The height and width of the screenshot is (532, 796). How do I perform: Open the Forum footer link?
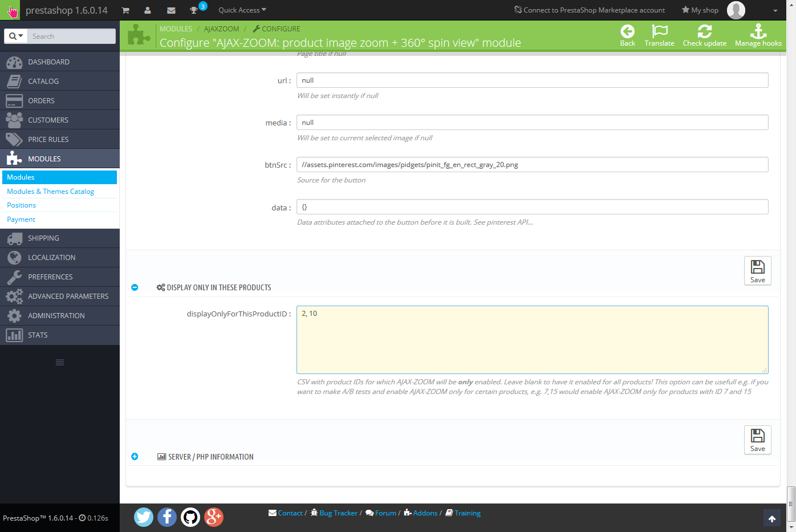coord(381,513)
